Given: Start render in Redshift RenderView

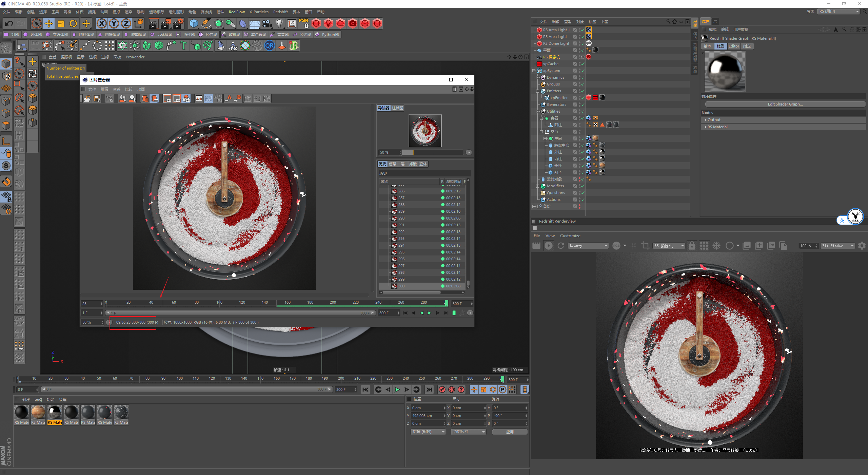Looking at the screenshot, I should pyautogui.click(x=548, y=246).
